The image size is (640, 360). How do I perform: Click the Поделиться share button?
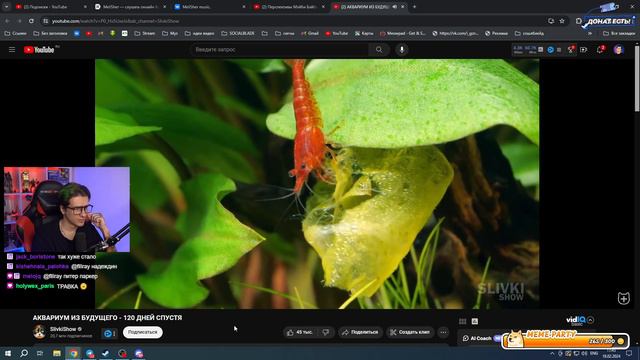(x=360, y=332)
